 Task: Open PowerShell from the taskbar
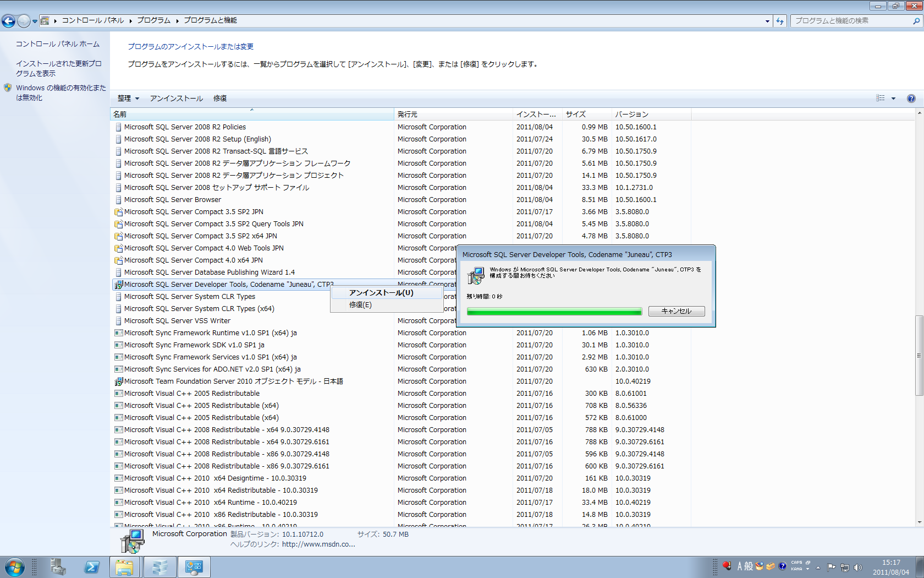(91, 567)
